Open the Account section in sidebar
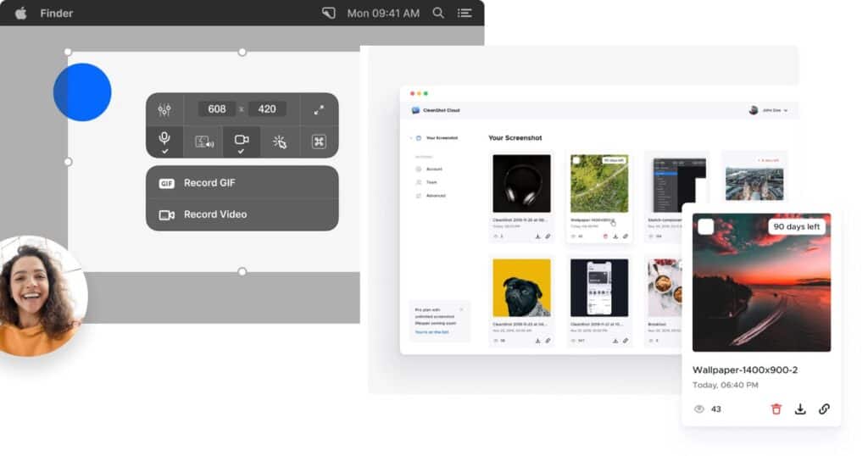The width and height of the screenshot is (868, 456). click(433, 169)
